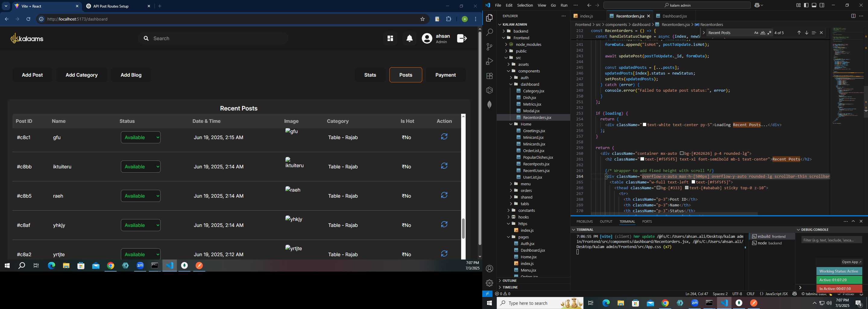Open the Selection menu in VS Code
This screenshot has height=309, width=868.
point(525,5)
